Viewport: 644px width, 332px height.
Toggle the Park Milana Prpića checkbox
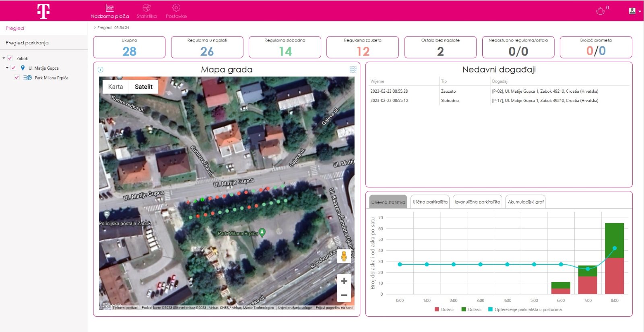click(17, 78)
